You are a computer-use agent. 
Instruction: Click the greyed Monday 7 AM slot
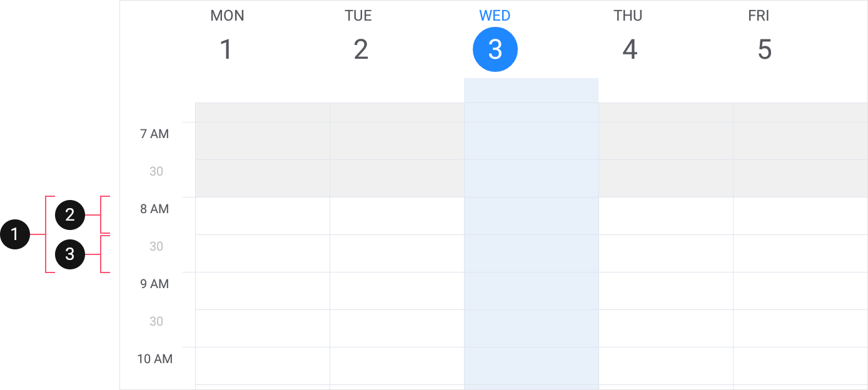(x=263, y=141)
